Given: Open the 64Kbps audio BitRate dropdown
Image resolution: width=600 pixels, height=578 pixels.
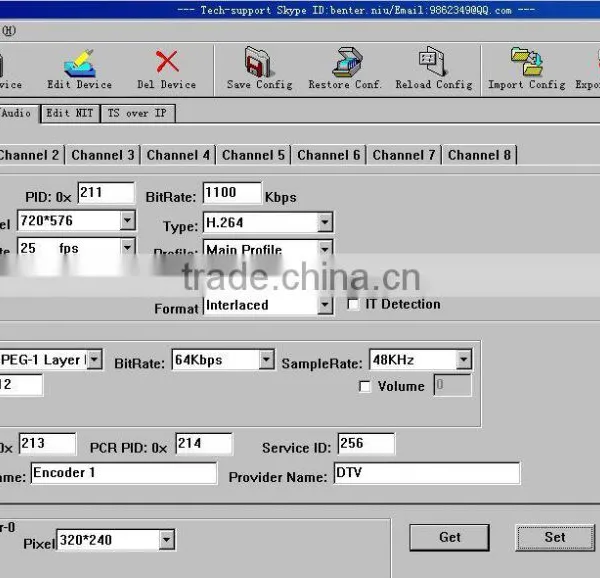Looking at the screenshot, I should (266, 360).
